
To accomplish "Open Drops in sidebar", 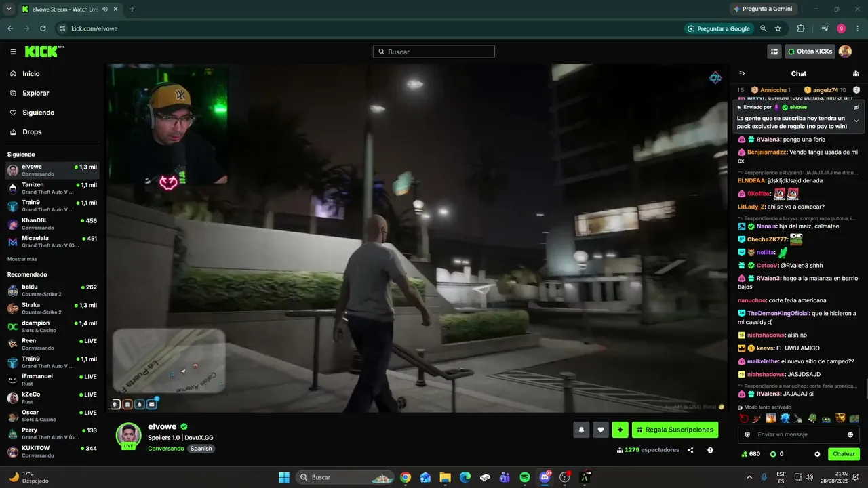I will pos(52,132).
